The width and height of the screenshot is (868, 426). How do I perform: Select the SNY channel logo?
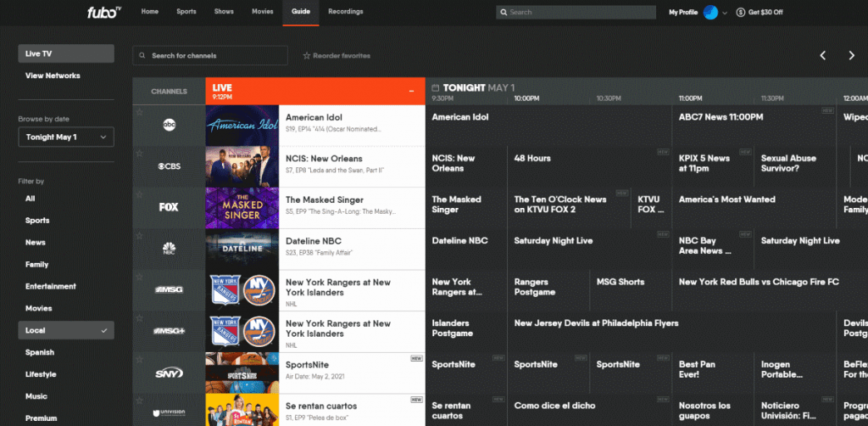pos(169,373)
